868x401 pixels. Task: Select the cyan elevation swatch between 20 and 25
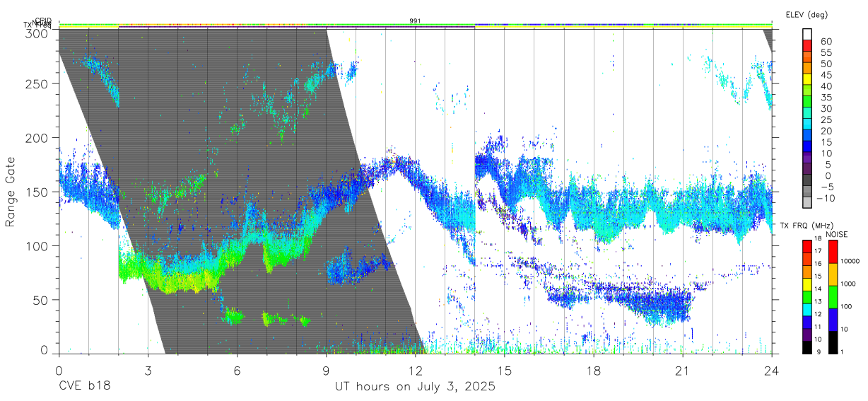click(808, 125)
